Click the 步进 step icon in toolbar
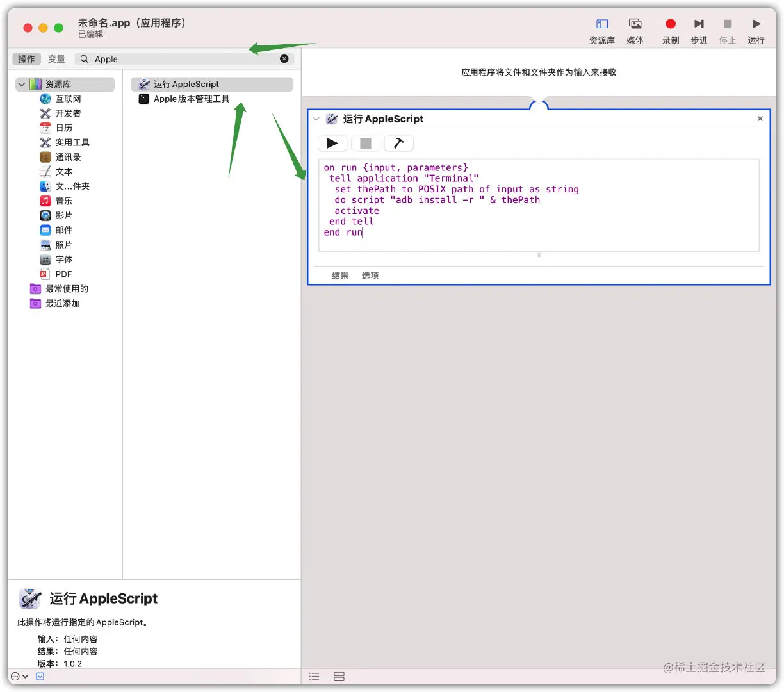 [x=699, y=24]
